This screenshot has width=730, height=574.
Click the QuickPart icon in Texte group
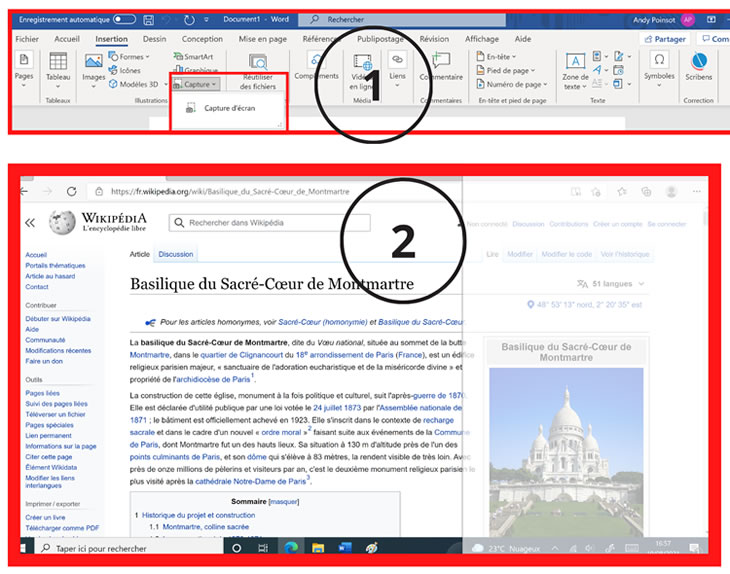tap(597, 56)
